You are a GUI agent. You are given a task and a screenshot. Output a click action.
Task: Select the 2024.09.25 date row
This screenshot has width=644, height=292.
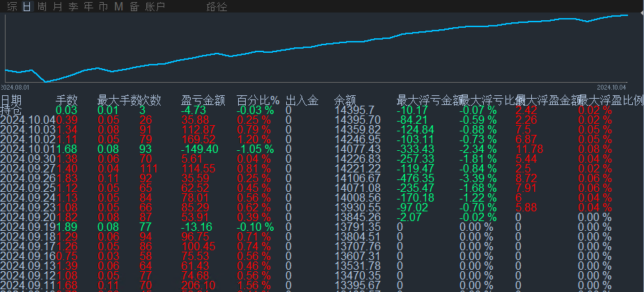coord(322,188)
